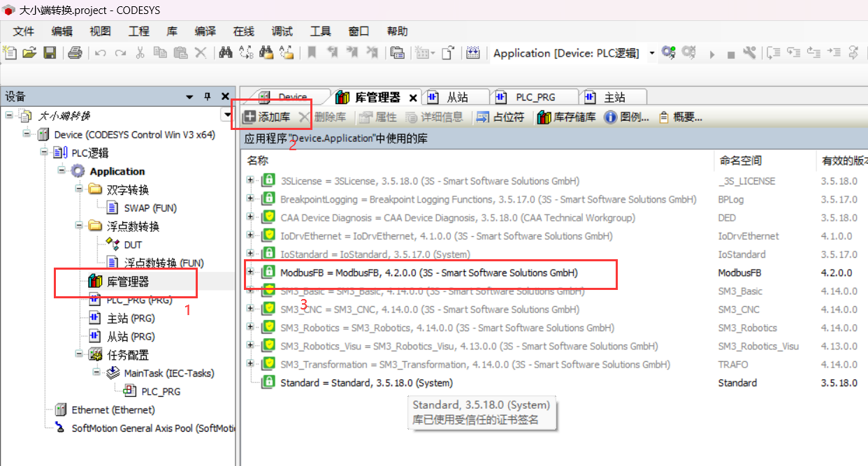Select the DUT item under 浮点数转换
Viewport: 868px width, 466px height.
[x=133, y=245]
